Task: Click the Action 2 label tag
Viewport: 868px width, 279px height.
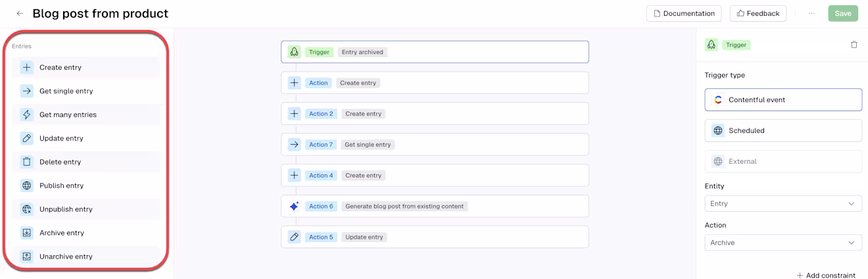Action: pos(321,114)
